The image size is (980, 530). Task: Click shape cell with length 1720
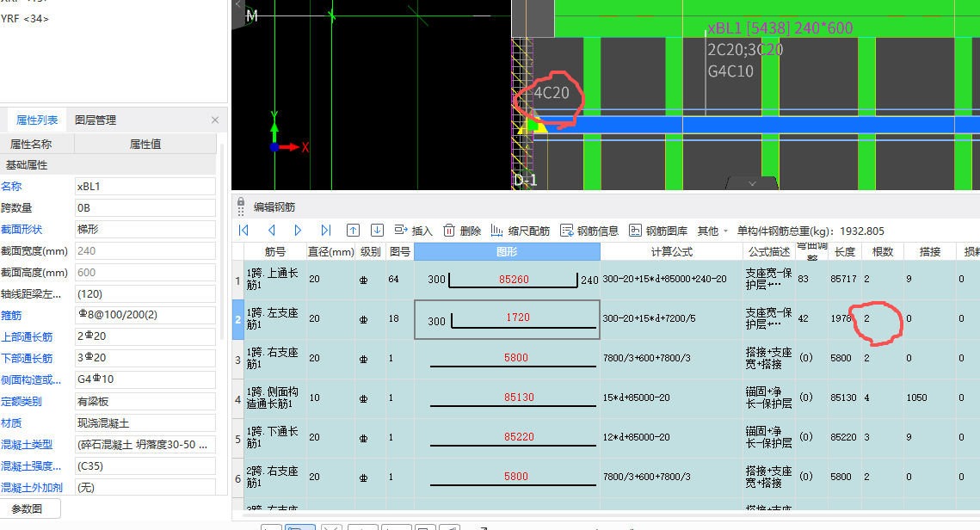click(x=507, y=319)
